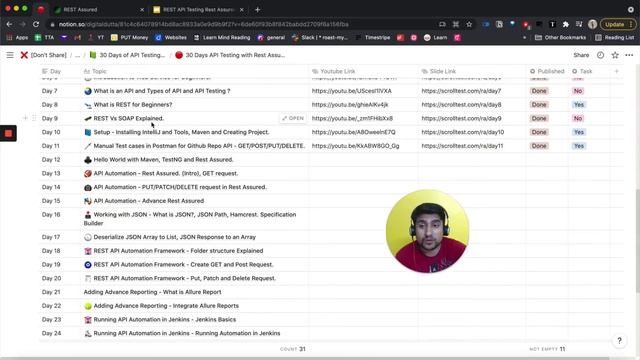The image size is (640, 360).
Task: Open a new browser tab with plus
Action: click(x=258, y=9)
